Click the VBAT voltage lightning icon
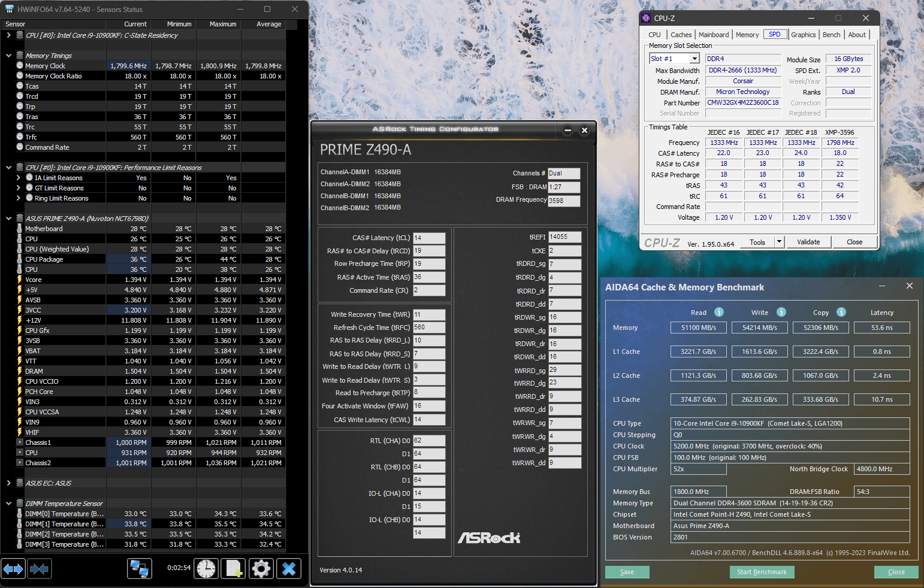This screenshot has height=588, width=924. tap(20, 351)
